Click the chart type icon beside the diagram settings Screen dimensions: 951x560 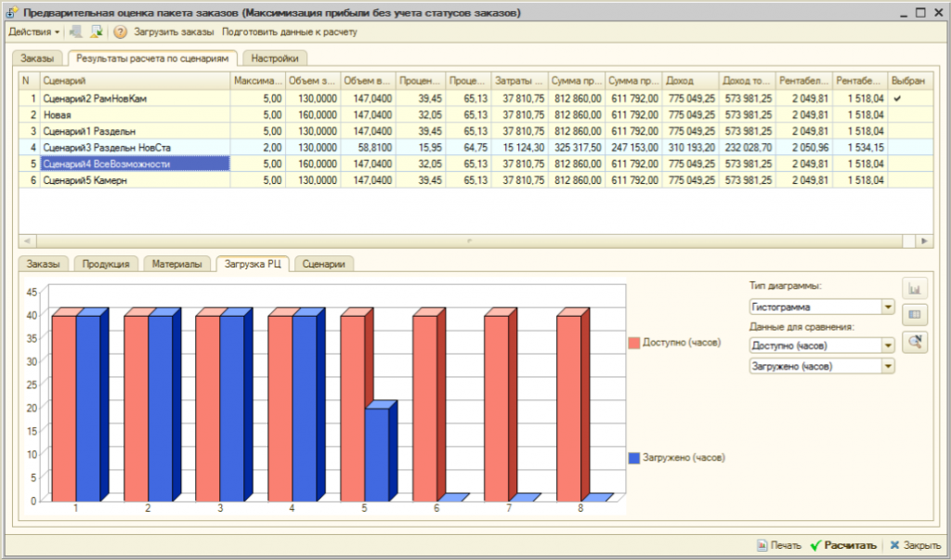(915, 288)
